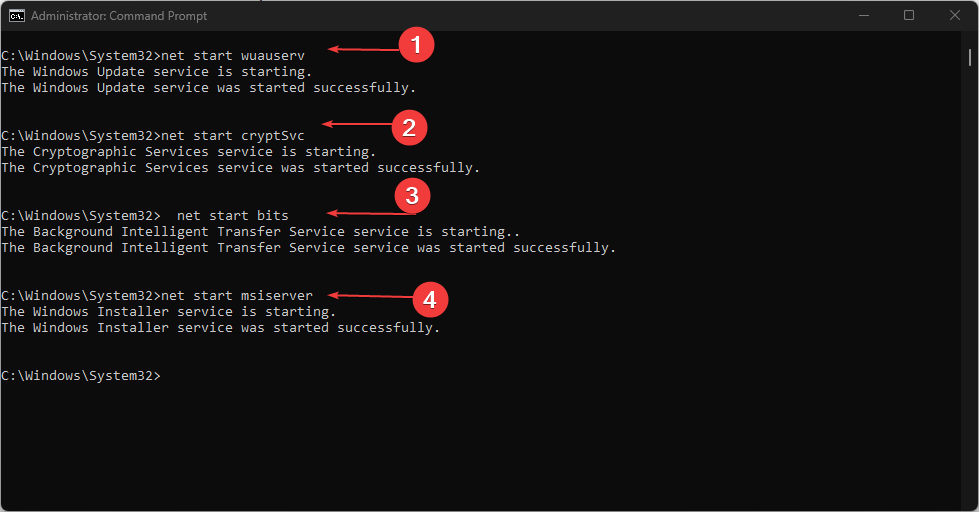The height and width of the screenshot is (512, 979).
Task: Minimize the Command Prompt window
Action: [x=864, y=15]
